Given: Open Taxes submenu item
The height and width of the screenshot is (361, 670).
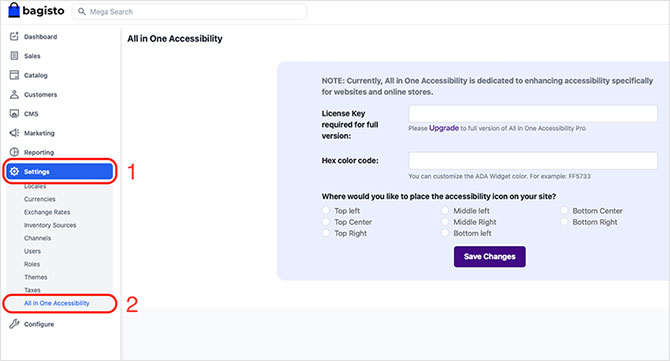Looking at the screenshot, I should click(32, 290).
